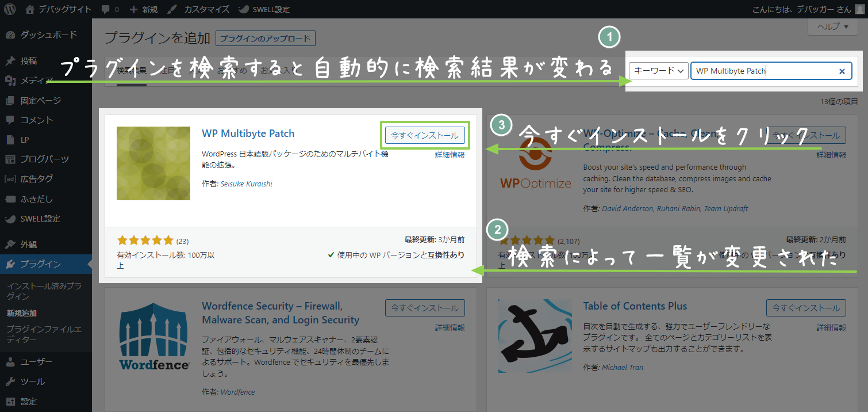This screenshot has height=412, width=868.
Task: Expand the ヘルプ panel
Action: pyautogui.click(x=832, y=26)
